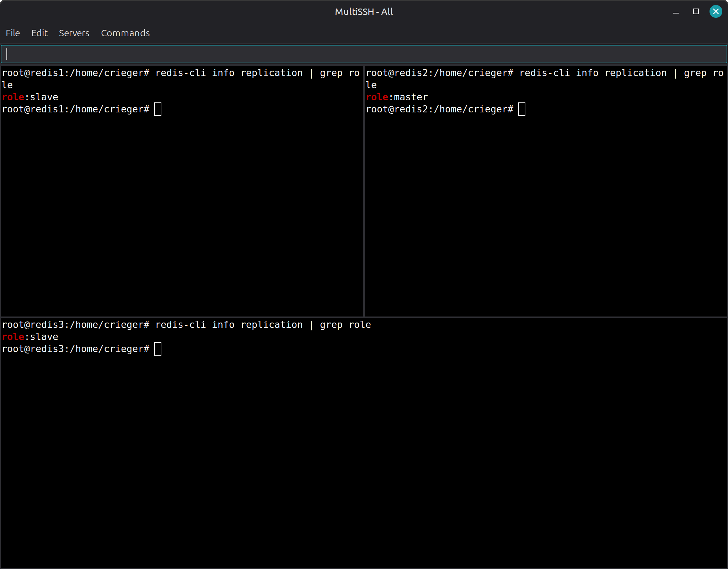Click the cursor block in redis2 prompt
Screen dimensions: 728x569
522,109
